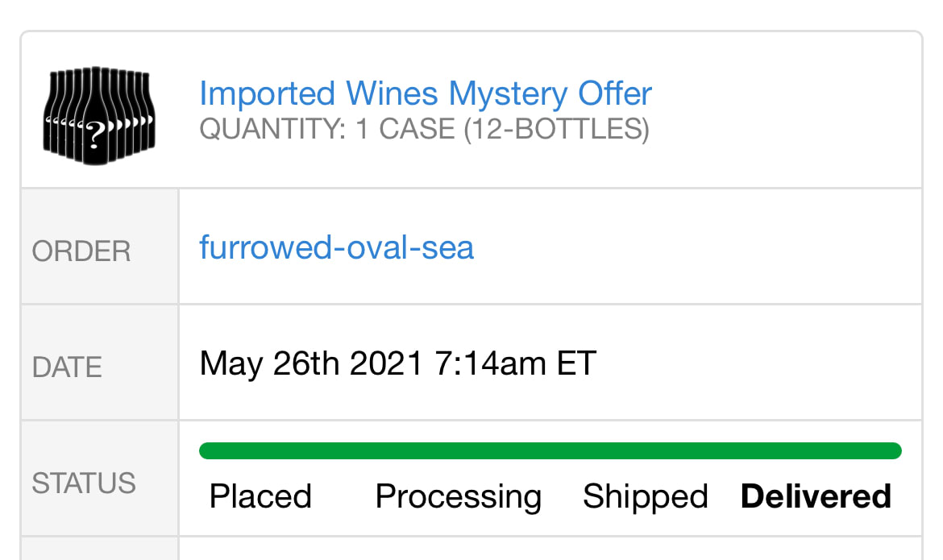This screenshot has height=560, width=943.
Task: Select the bold Delivered status step
Action: [816, 496]
